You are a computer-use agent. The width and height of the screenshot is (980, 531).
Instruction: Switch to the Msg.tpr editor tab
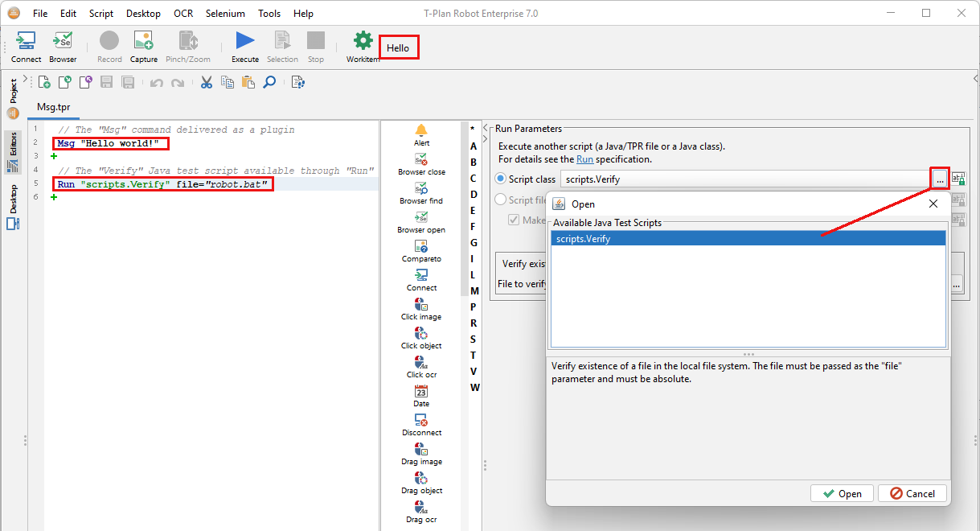tap(54, 107)
